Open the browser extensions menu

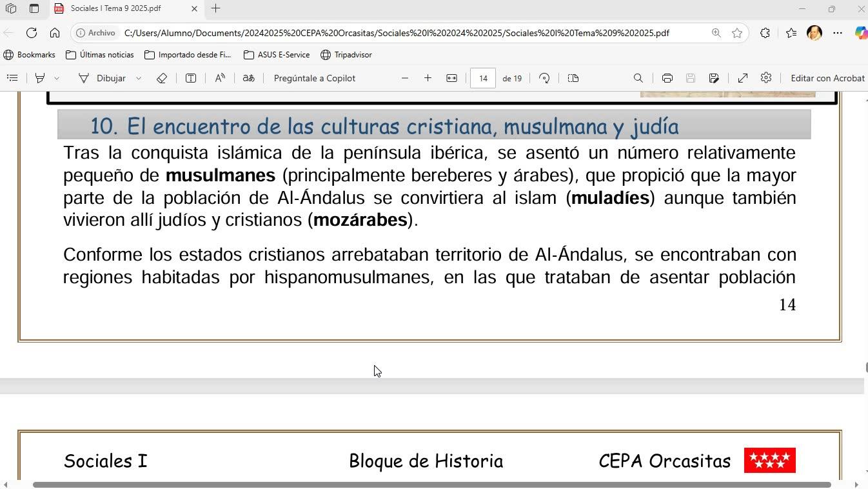(765, 33)
